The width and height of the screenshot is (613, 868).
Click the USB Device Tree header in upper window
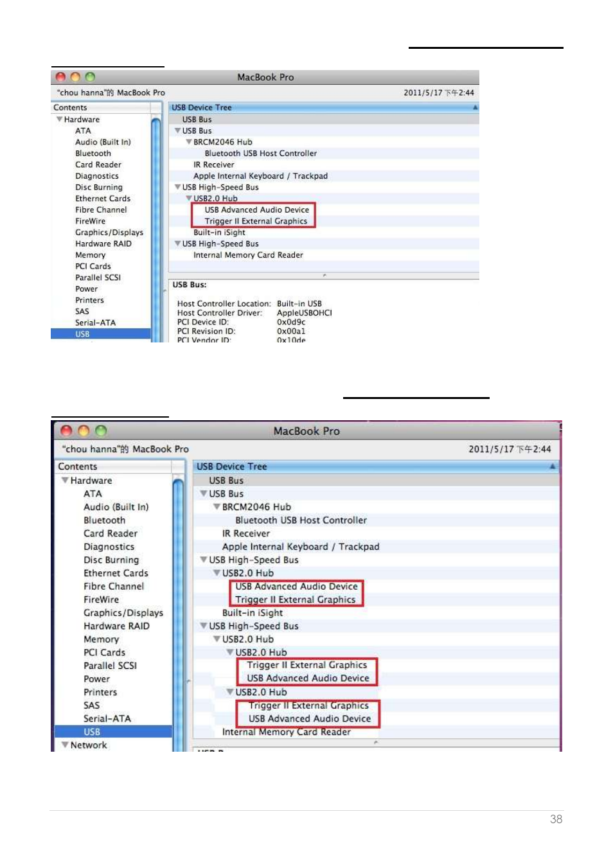click(x=324, y=108)
